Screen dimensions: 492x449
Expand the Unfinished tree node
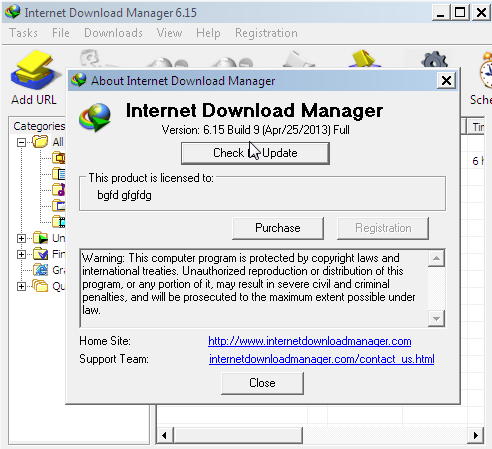click(21, 238)
